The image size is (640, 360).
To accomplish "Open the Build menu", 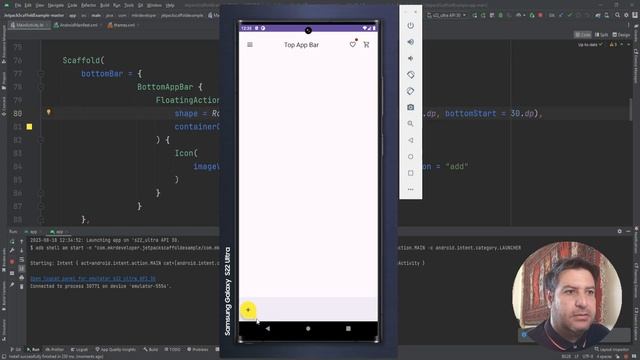I will [x=104, y=5].
